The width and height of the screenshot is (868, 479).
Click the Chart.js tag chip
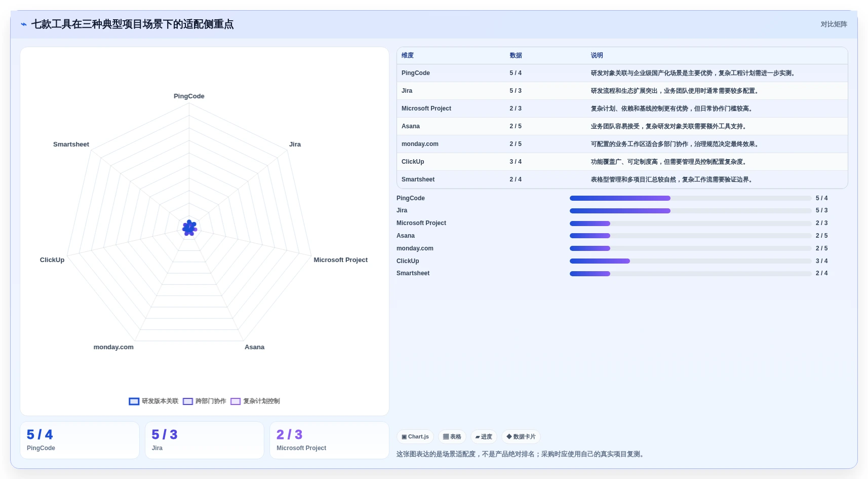(415, 436)
